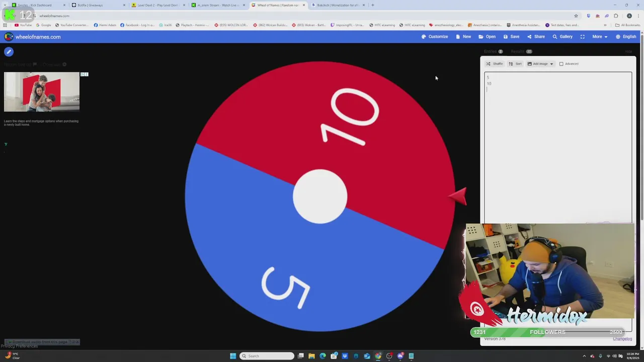
Task: Hide the entries panel
Action: point(628,51)
